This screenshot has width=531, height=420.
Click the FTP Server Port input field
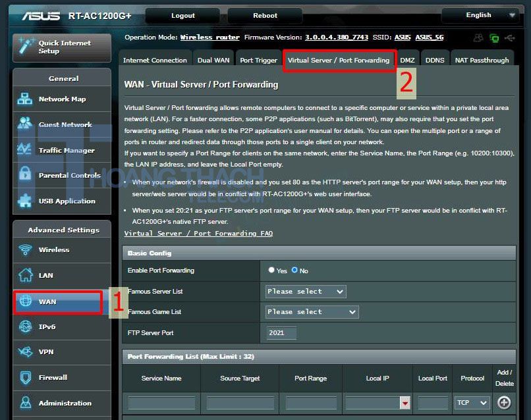point(281,333)
